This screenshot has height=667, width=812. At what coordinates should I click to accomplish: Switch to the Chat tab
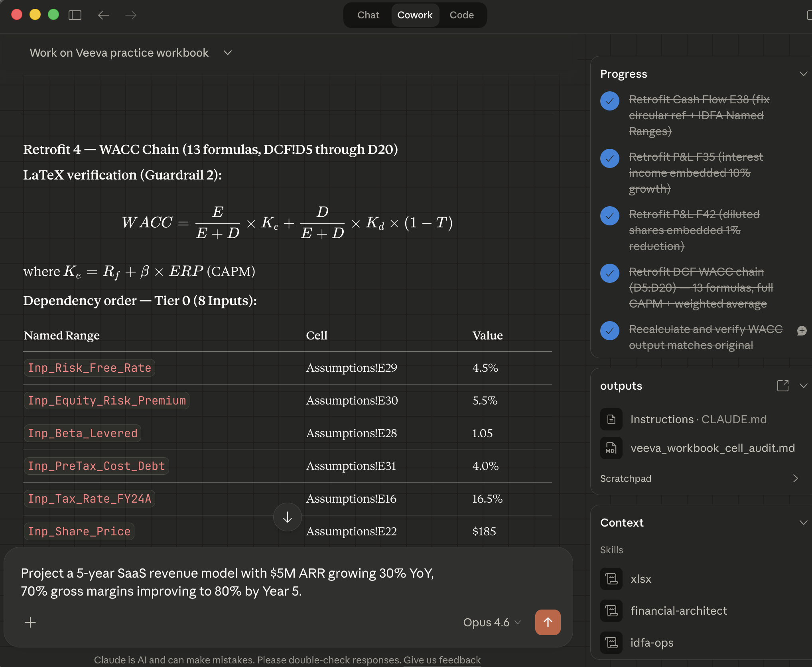[x=368, y=15]
